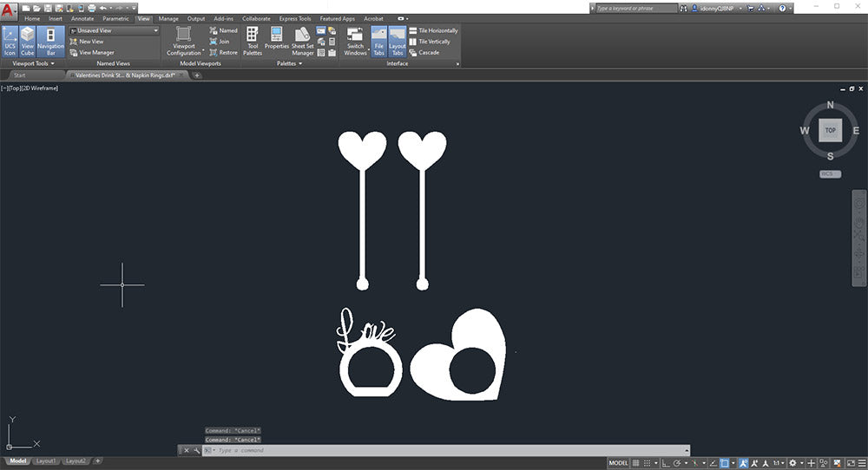Click the TOP face of the ViewCube

pyautogui.click(x=831, y=130)
